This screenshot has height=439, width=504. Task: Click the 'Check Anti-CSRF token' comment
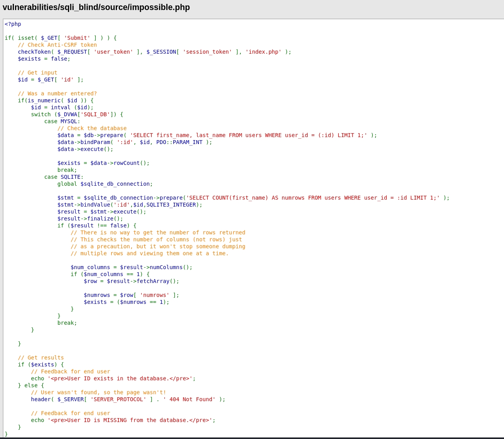pyautogui.click(x=57, y=45)
